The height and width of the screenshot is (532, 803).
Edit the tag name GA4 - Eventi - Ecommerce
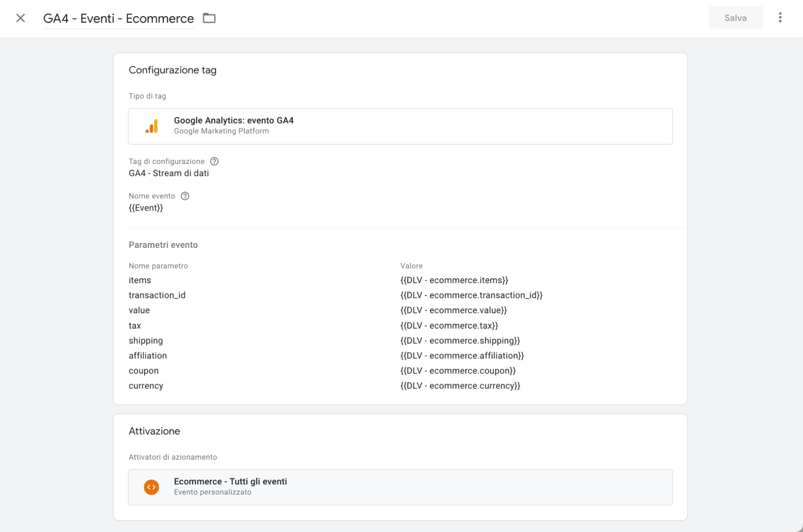coord(118,18)
